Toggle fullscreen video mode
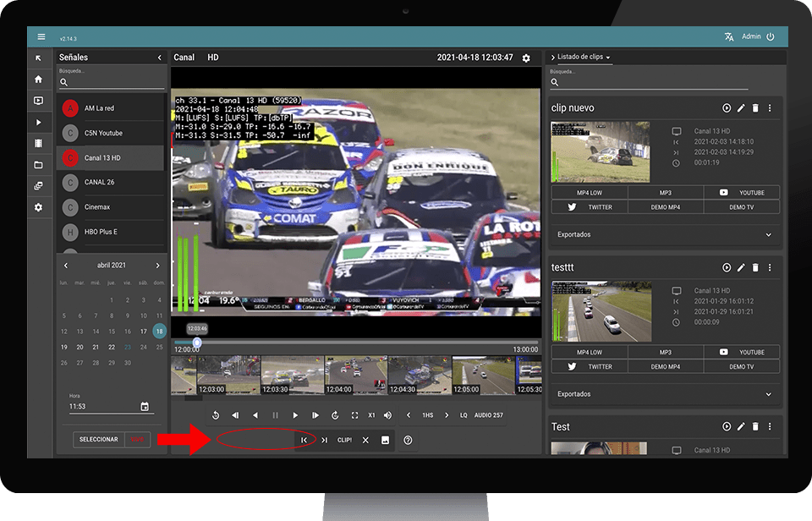This screenshot has width=812, height=521. pos(354,415)
